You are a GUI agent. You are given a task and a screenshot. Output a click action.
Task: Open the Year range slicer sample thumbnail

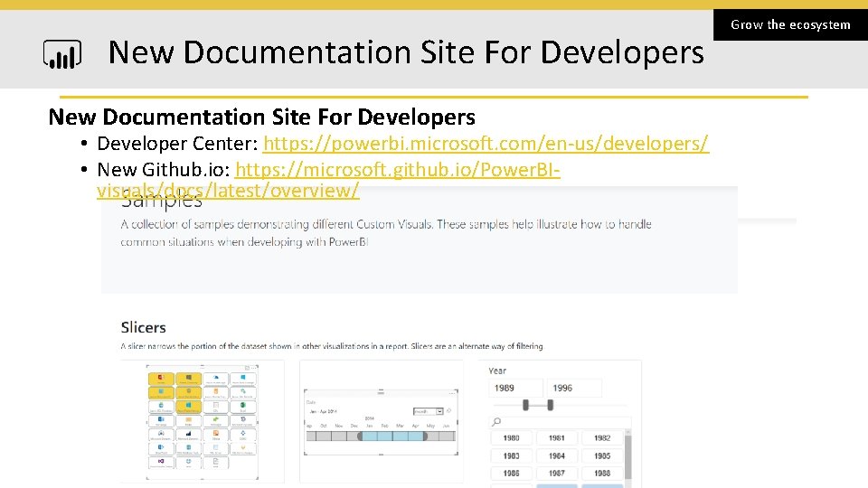tap(560, 424)
